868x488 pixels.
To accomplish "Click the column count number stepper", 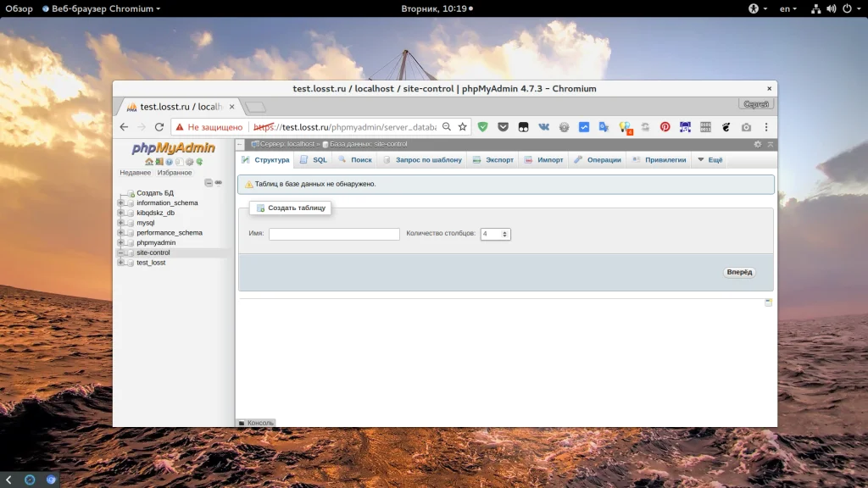I will point(505,234).
